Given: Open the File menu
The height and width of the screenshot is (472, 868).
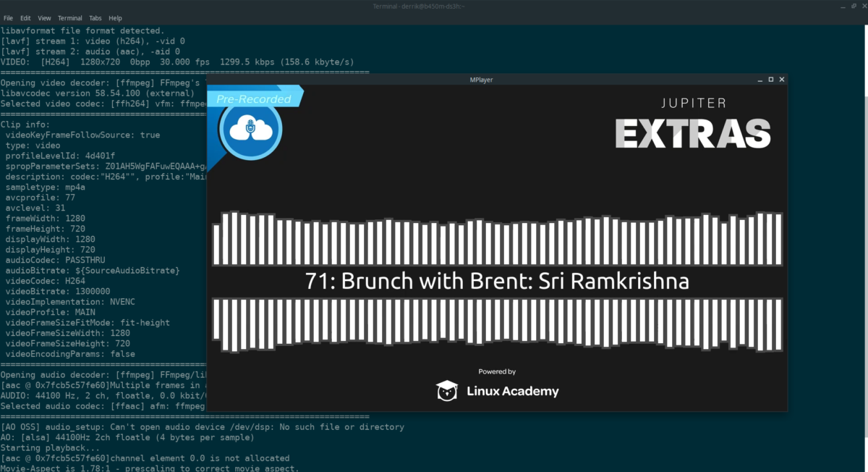Looking at the screenshot, I should coord(8,17).
